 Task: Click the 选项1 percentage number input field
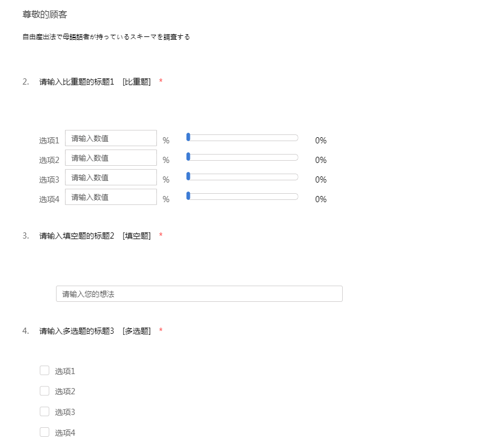click(x=110, y=138)
